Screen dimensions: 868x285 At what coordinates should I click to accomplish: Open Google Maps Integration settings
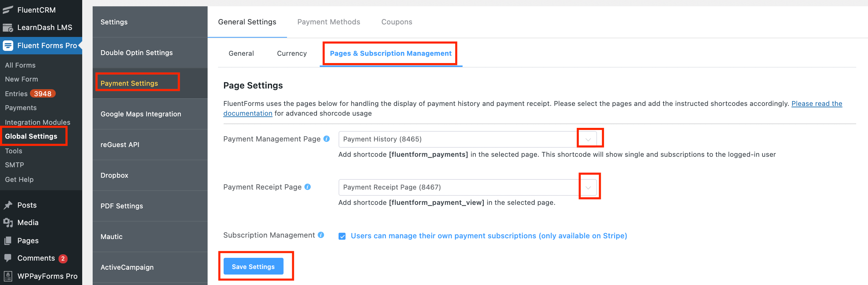150,114
